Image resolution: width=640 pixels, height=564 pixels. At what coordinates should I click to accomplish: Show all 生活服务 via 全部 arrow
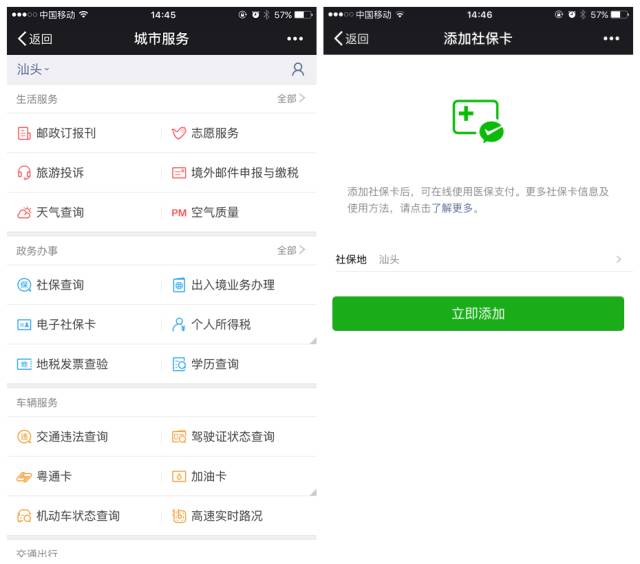(291, 98)
